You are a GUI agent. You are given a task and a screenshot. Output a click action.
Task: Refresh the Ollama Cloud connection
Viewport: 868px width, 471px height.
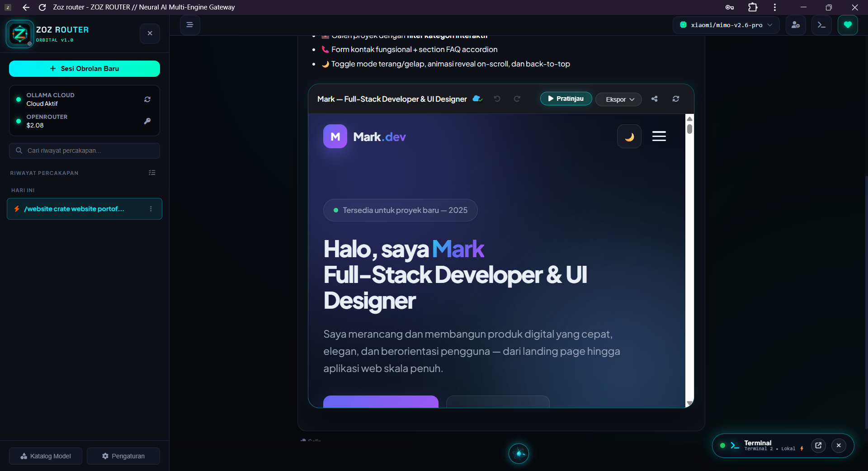(147, 99)
